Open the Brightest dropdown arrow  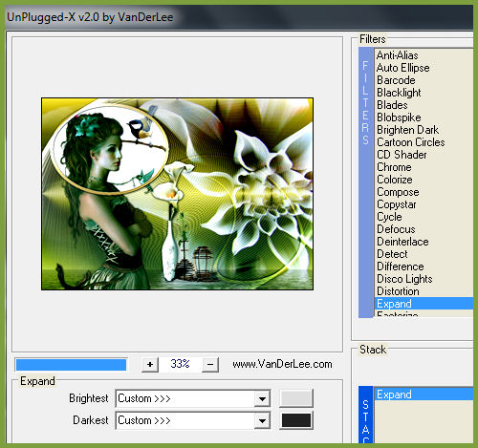[262, 398]
